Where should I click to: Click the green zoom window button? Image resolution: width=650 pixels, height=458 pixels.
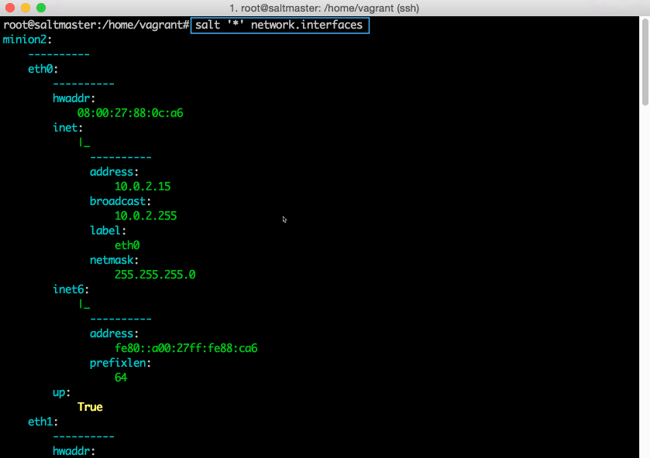[41, 8]
